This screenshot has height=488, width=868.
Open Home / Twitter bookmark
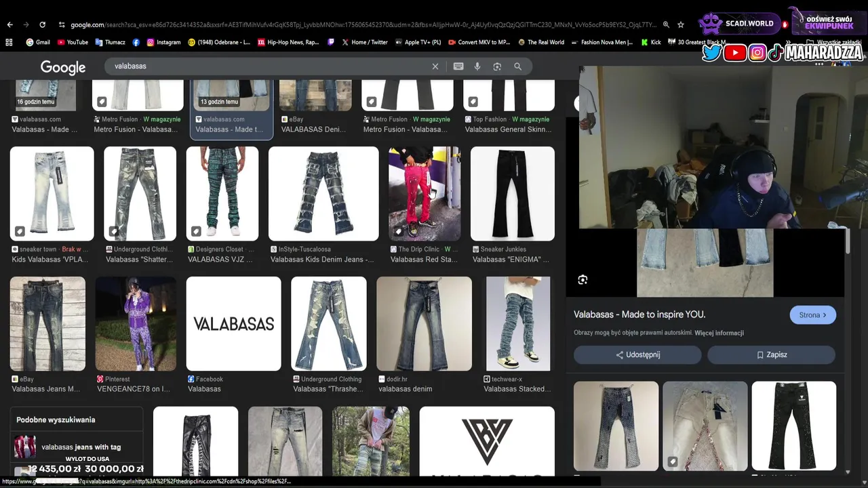pos(365,42)
